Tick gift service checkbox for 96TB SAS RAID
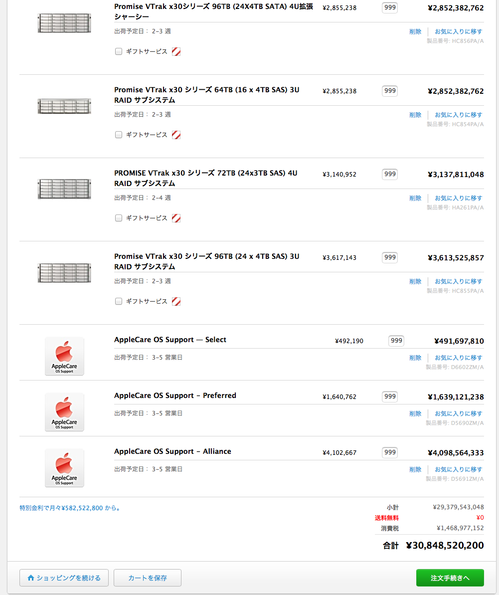Image resolution: width=499 pixels, height=595 pixels. (x=118, y=301)
